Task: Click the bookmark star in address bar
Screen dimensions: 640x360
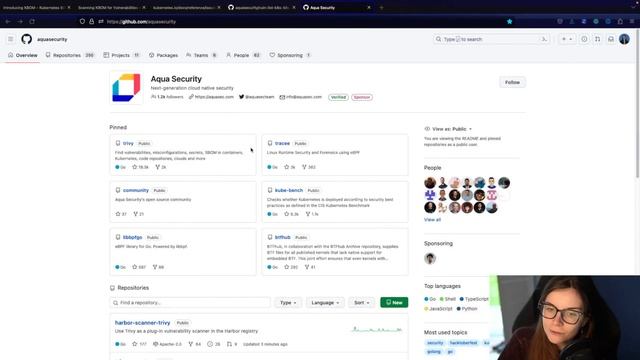Action: 509,21
